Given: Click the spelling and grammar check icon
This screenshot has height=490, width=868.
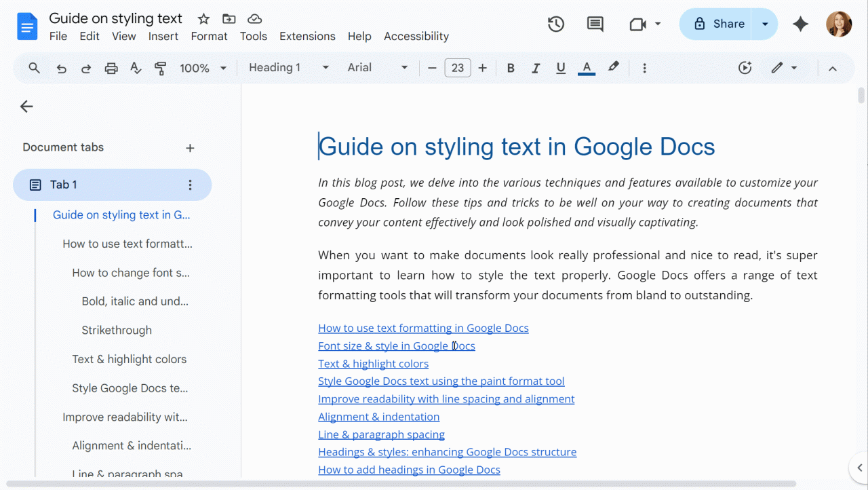Looking at the screenshot, I should click(136, 68).
